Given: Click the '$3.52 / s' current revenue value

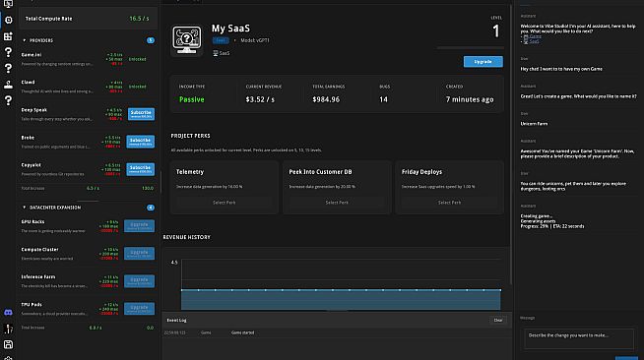Looking at the screenshot, I should click(x=260, y=99).
